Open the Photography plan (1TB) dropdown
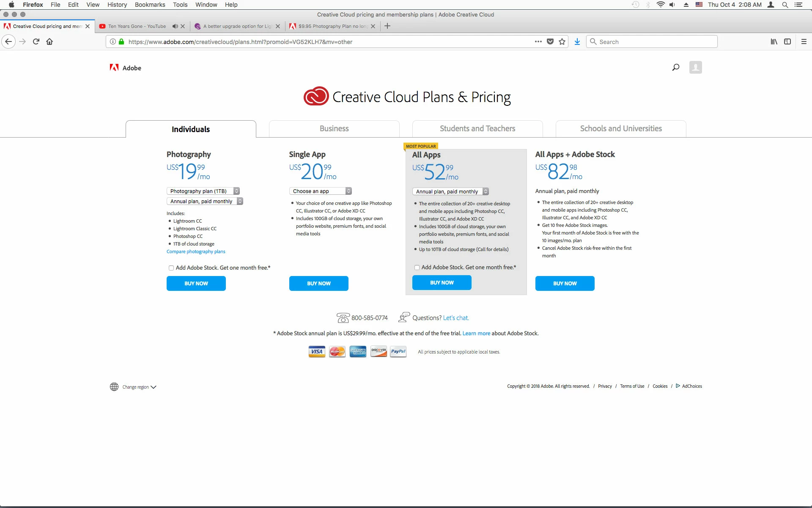The image size is (812, 508). (x=203, y=191)
